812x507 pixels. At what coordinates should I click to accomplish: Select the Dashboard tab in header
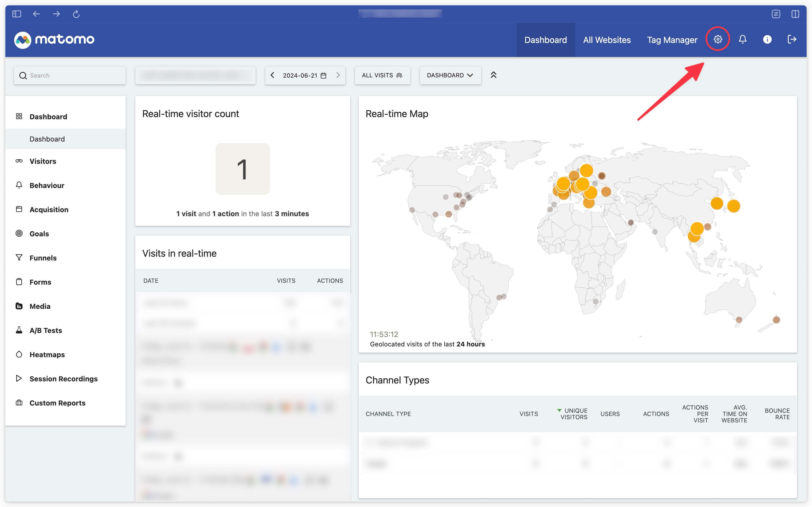tap(546, 39)
